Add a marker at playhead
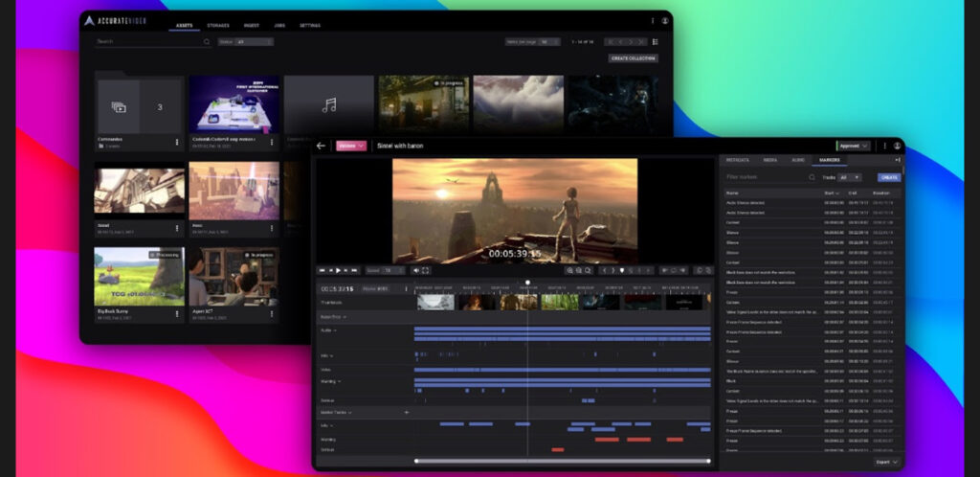 [x=622, y=271]
